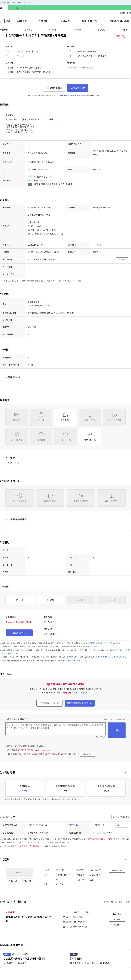The width and height of the screenshot is (131, 980).
Task: Click the 고용24 logo in the header
Action: coord(5,21)
